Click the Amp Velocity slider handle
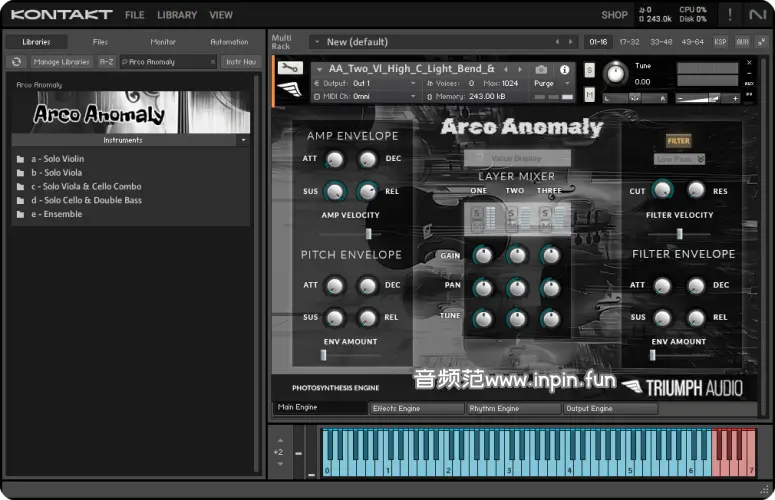This screenshot has width=775, height=500. (x=368, y=234)
